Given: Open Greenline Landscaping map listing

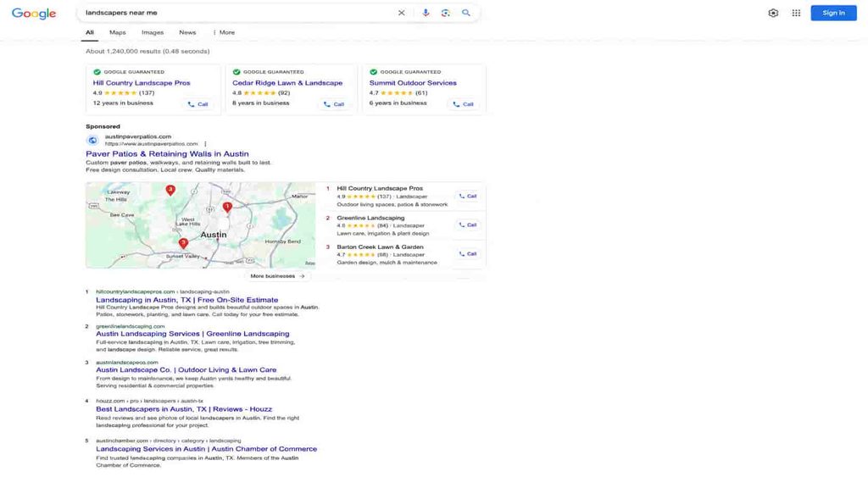Looking at the screenshot, I should click(370, 218).
